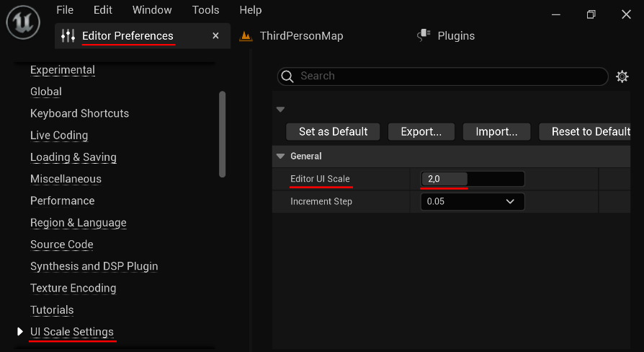
Task: Restore down the editor window
Action: [591, 14]
